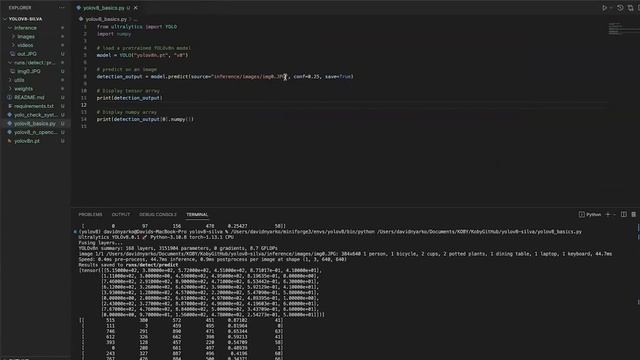The width and height of the screenshot is (640, 360).
Task: Click line 14 numpy print statement
Action: (145, 120)
